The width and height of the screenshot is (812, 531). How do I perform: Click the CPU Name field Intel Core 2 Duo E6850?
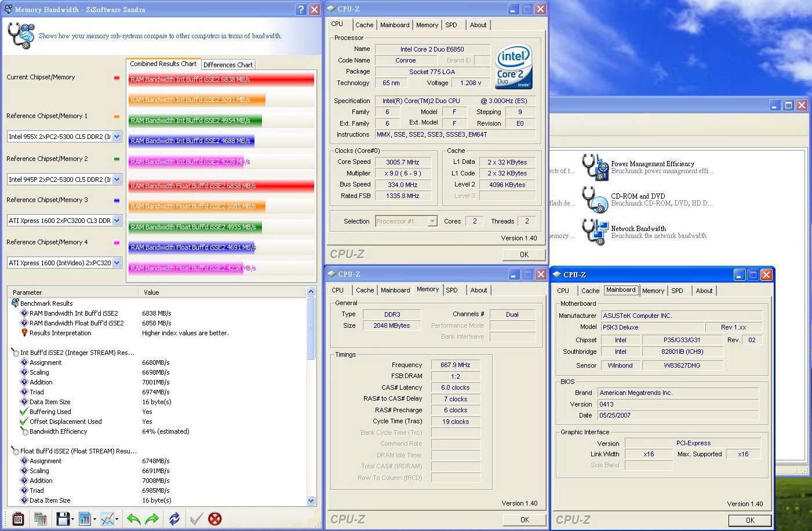pyautogui.click(x=432, y=49)
